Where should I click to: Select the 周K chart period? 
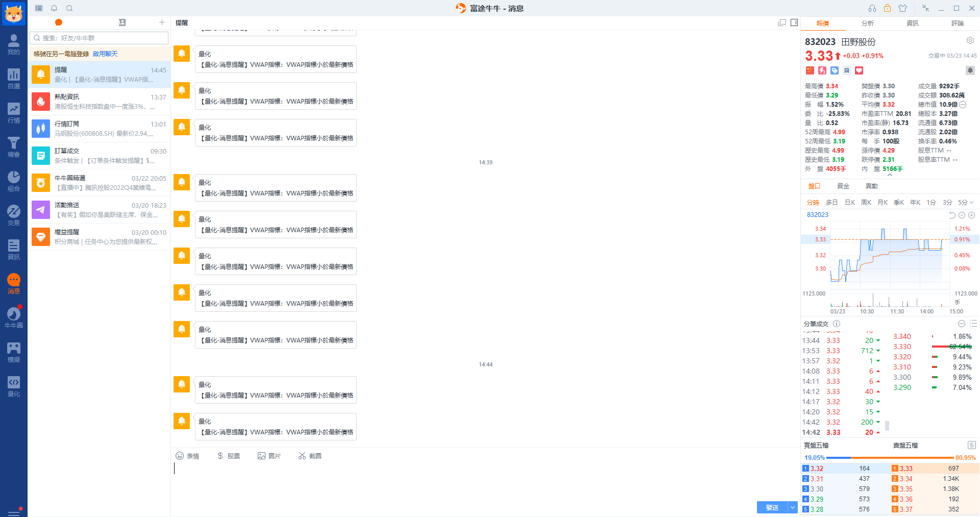pyautogui.click(x=866, y=203)
